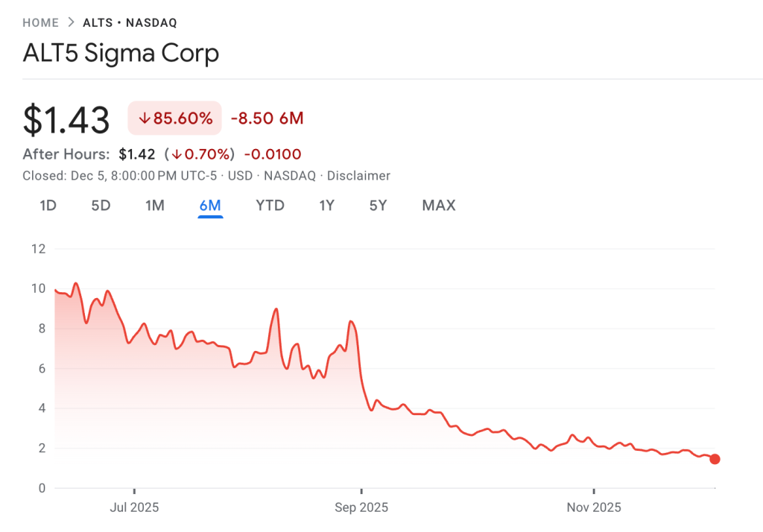Screen dimensions: 763x532
Task: Open the 1M chart view
Action: 155,206
